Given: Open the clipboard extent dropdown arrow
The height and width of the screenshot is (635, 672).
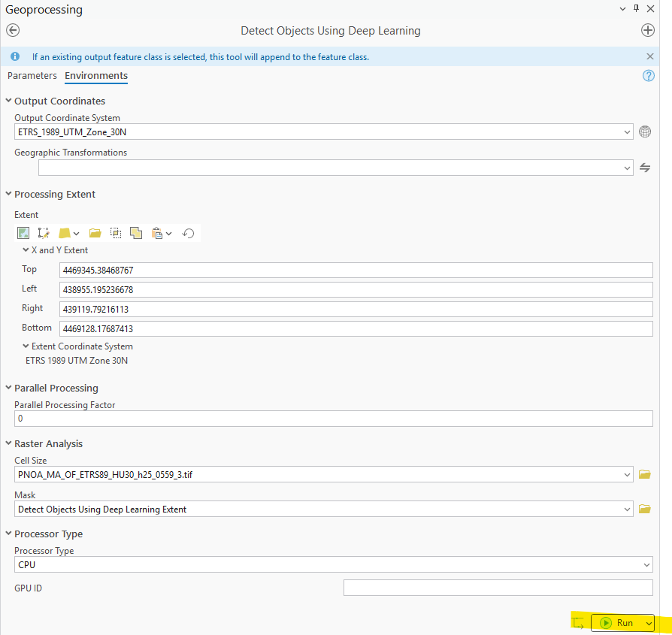Looking at the screenshot, I should coord(169,234).
